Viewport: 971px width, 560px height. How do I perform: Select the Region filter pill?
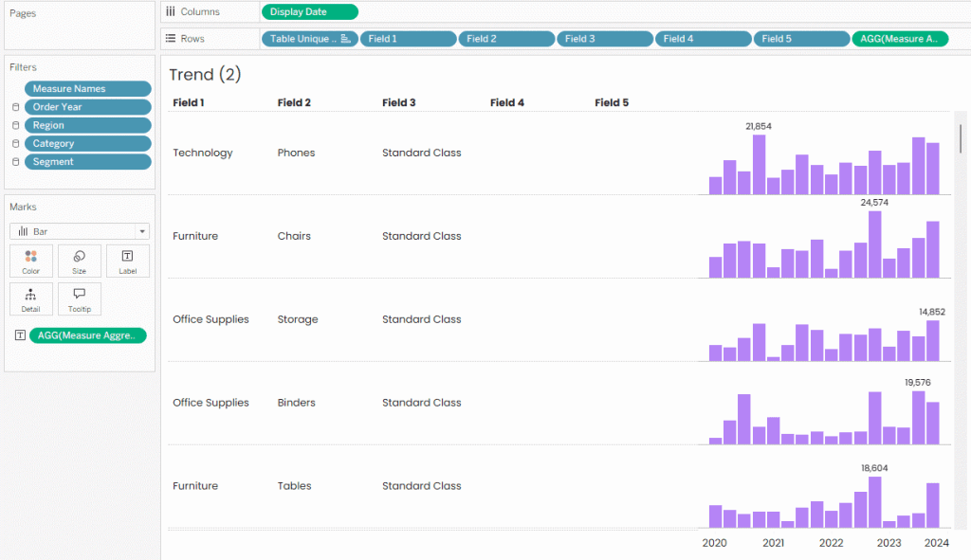click(x=87, y=124)
